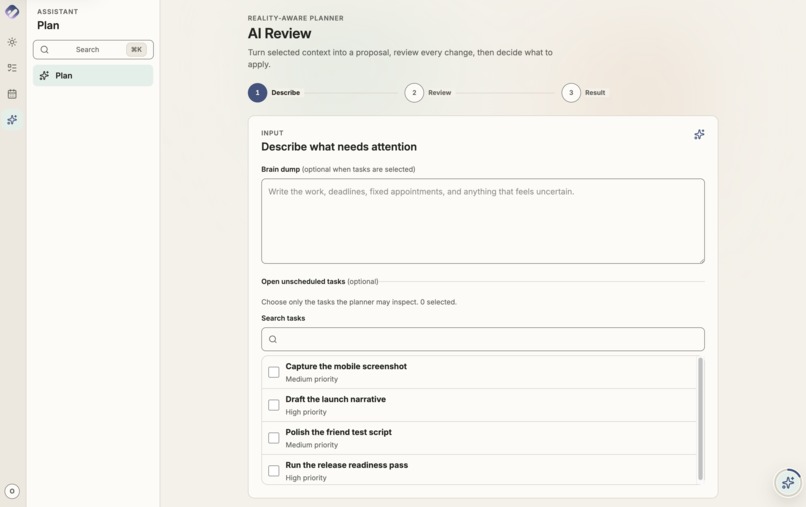Image resolution: width=806 pixels, height=507 pixels.
Task: Check the Draft the launch narrative task
Action: click(273, 405)
